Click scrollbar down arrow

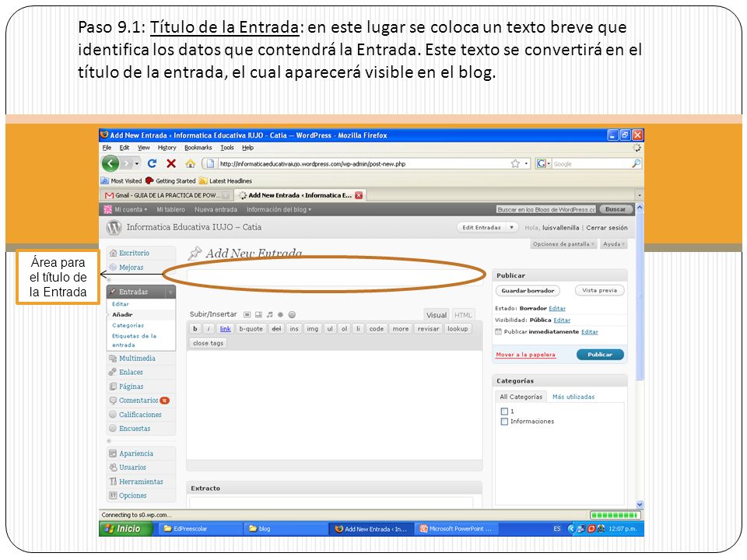(x=640, y=505)
